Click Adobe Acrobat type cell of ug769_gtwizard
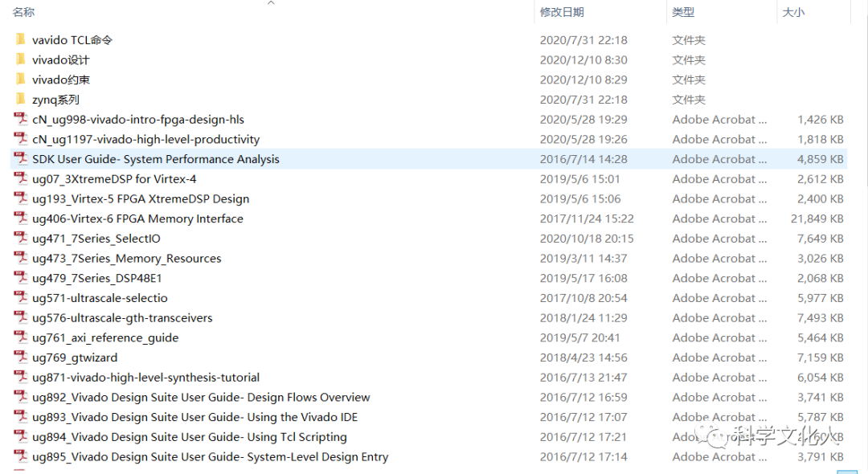868x474 pixels. click(x=719, y=358)
